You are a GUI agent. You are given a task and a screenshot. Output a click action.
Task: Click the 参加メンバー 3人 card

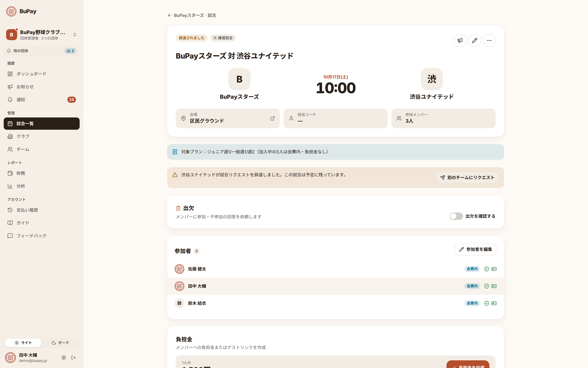[443, 118]
